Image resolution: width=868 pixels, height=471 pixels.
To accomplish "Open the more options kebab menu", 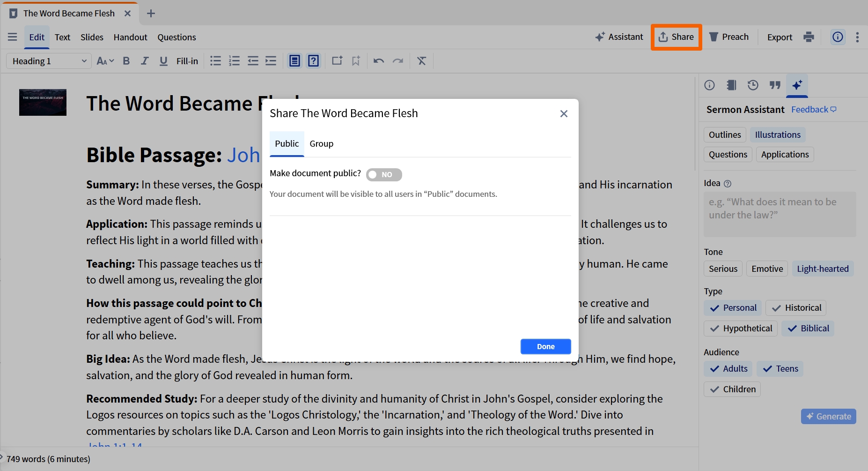I will point(857,37).
